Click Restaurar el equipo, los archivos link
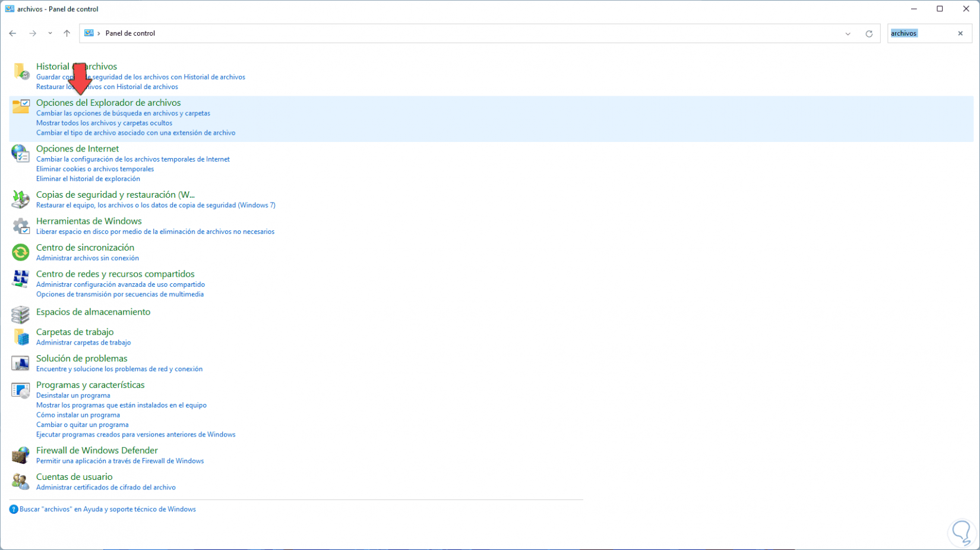This screenshot has height=550, width=980. coord(156,206)
